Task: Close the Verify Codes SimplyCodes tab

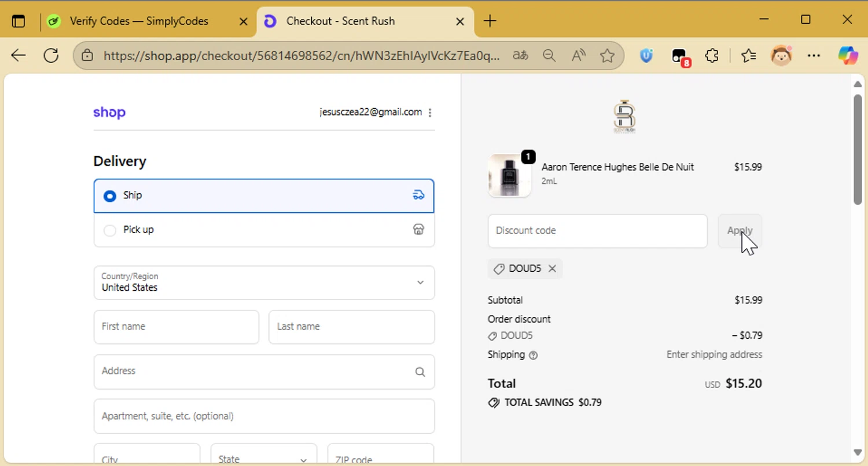Action: coord(244,21)
